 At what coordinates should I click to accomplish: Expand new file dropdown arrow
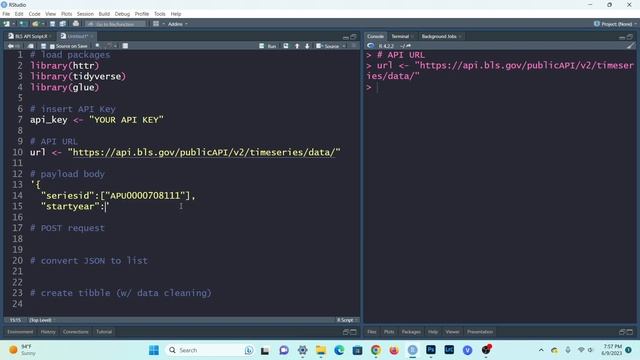[13, 24]
